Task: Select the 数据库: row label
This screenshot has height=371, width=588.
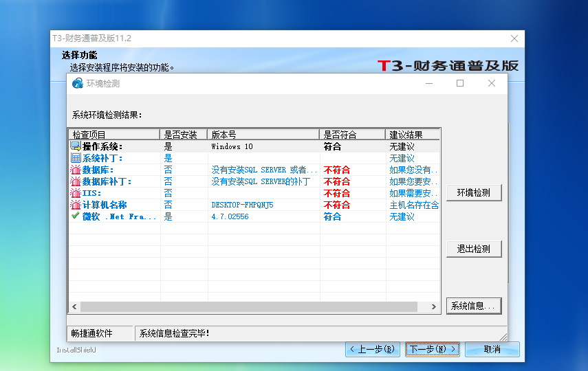Action: [x=98, y=170]
